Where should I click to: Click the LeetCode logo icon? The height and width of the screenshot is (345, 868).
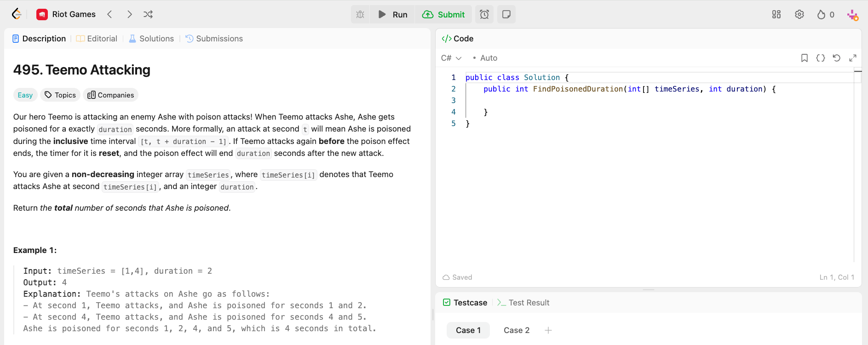(17, 14)
